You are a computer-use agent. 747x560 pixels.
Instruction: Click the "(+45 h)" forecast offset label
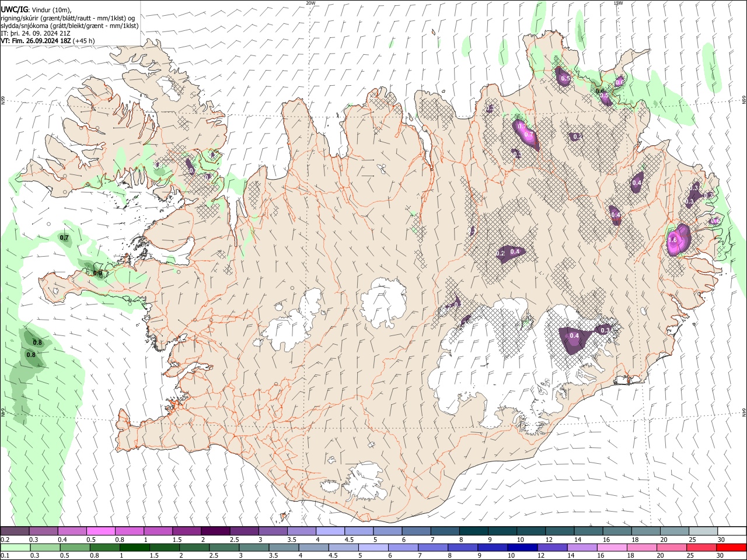pyautogui.click(x=84, y=41)
